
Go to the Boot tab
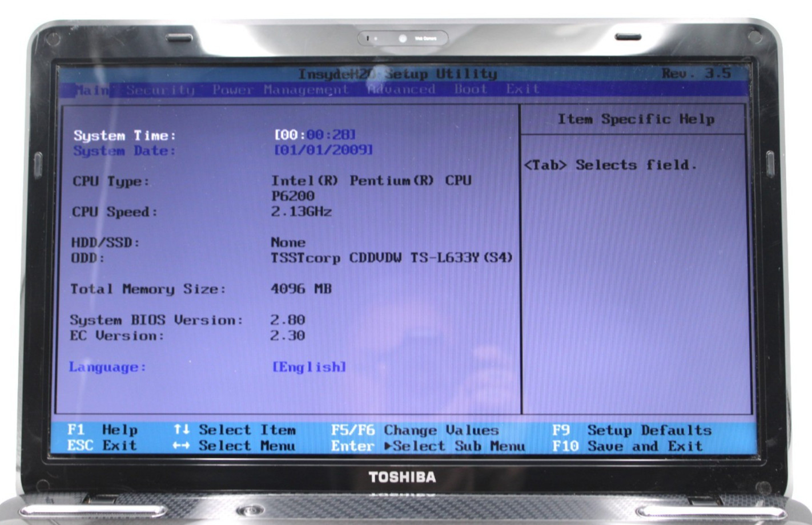point(471,89)
